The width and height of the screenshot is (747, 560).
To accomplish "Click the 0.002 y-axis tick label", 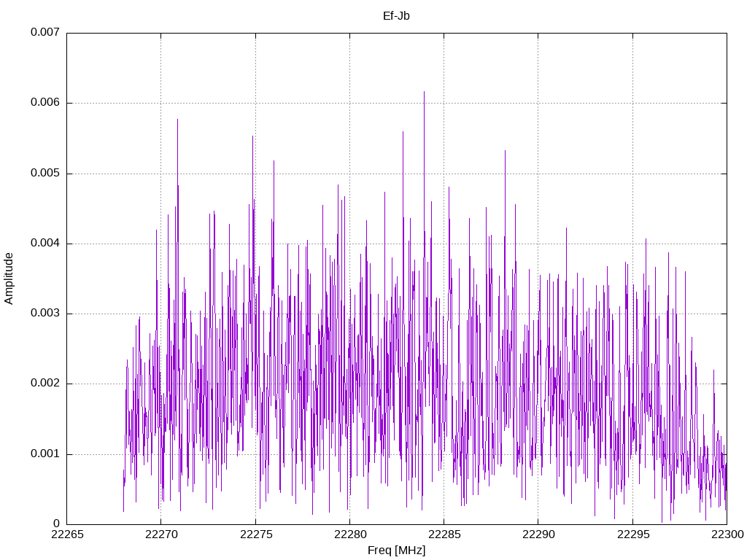I will (x=45, y=384).
